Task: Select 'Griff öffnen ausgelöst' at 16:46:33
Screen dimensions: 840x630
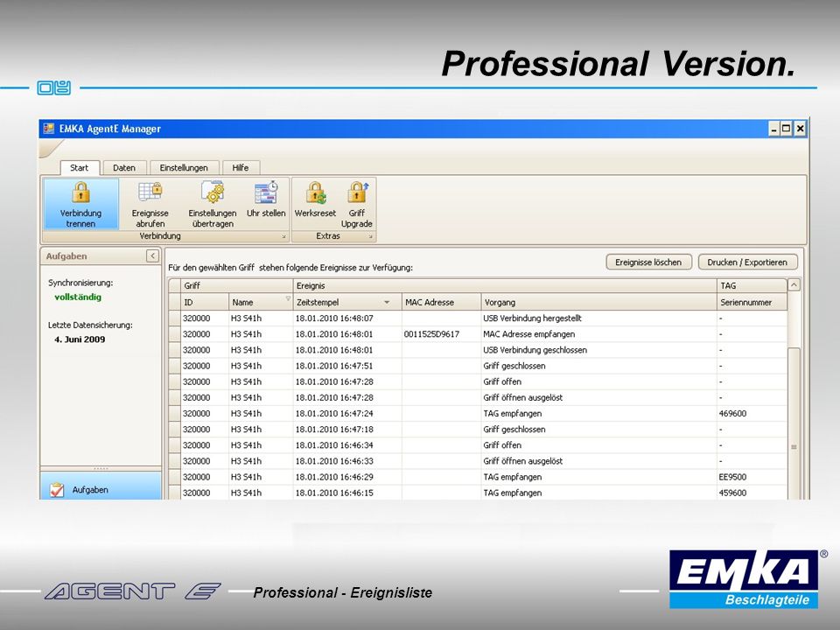Action: point(478,461)
